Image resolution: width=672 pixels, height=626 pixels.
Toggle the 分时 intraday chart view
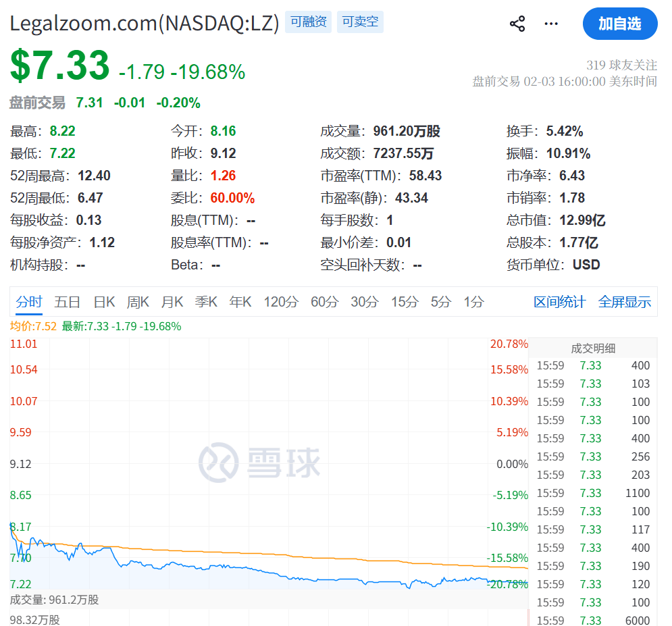pos(28,302)
